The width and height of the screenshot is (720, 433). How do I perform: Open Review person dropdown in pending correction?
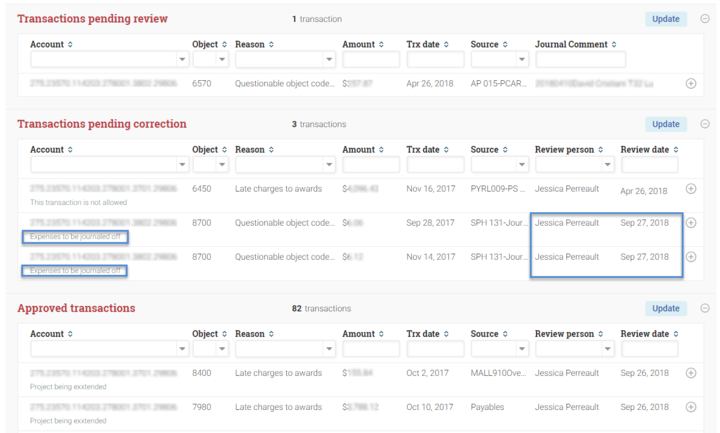608,164
